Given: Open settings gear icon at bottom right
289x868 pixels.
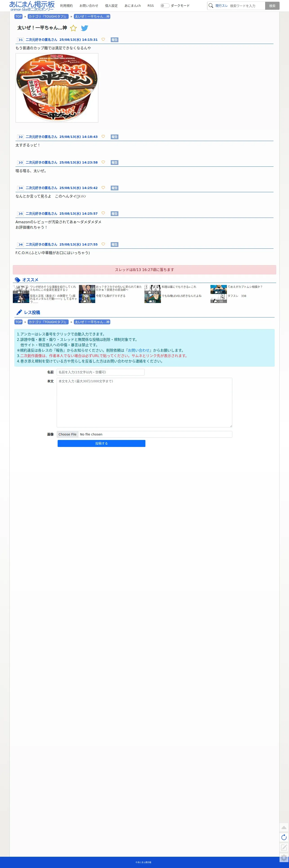Looking at the screenshot, I should pos(284,858).
